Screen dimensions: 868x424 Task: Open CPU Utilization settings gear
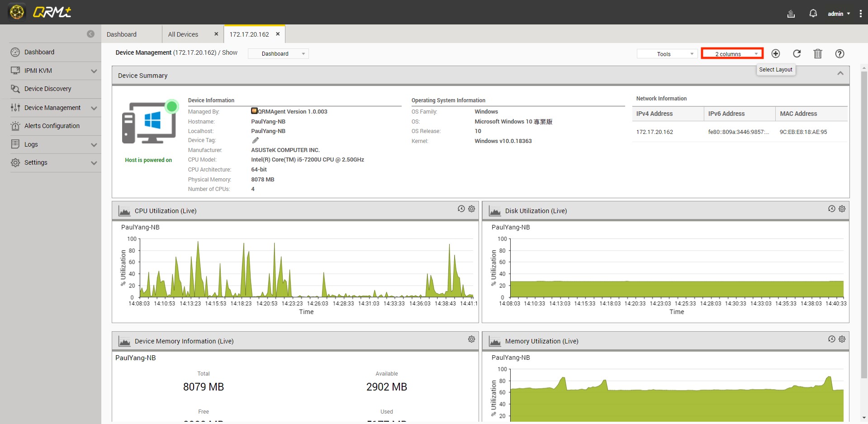click(x=471, y=209)
